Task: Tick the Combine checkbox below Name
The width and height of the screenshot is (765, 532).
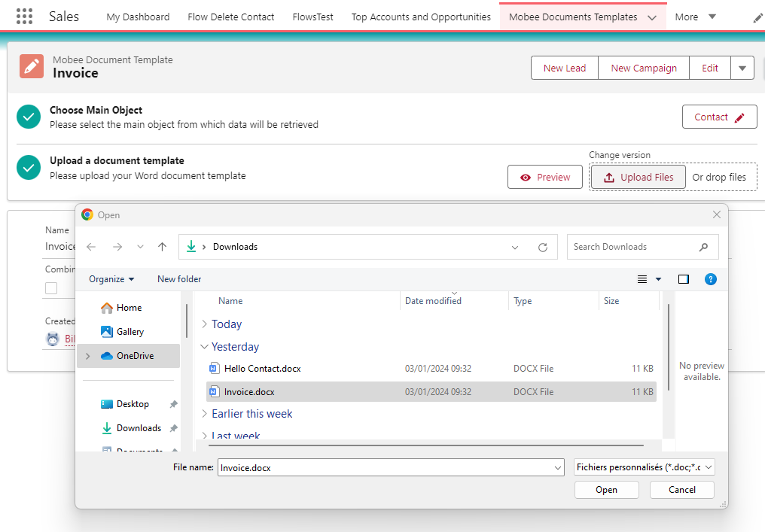Action: point(51,288)
